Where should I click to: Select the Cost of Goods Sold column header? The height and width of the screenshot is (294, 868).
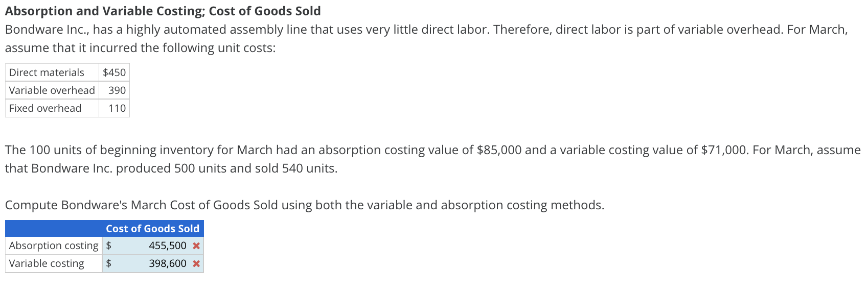coord(152,229)
